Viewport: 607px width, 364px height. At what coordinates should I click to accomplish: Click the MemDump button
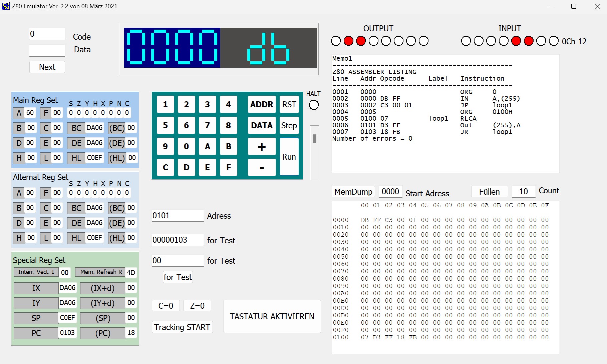click(353, 192)
